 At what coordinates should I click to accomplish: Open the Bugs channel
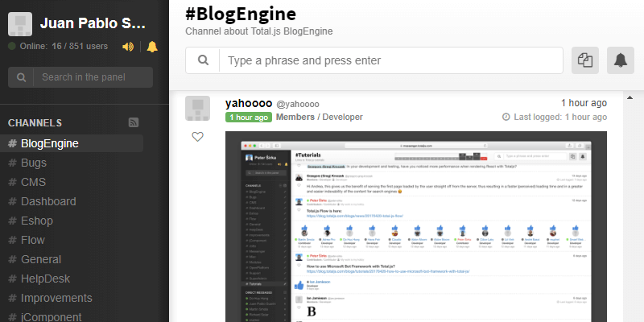(x=34, y=163)
